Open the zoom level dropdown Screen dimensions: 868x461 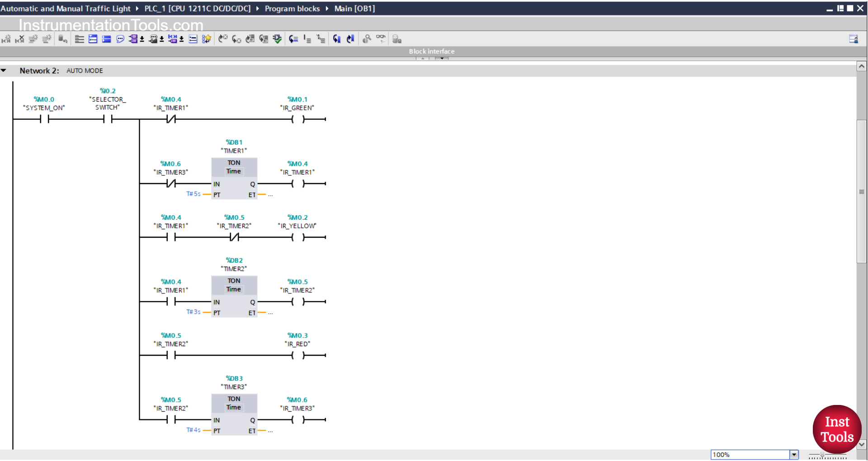[794, 455]
